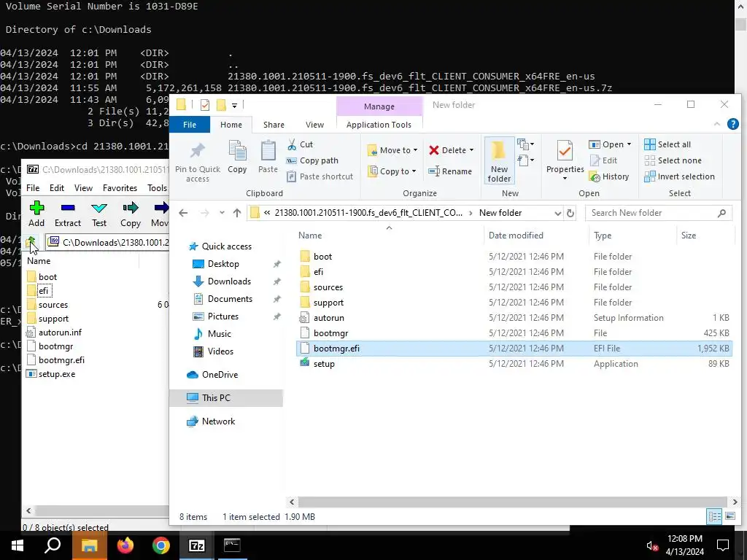Viewport: 747px width, 560px height.
Task: Open Quick Access Toolbar customize arrow
Action: (x=234, y=105)
